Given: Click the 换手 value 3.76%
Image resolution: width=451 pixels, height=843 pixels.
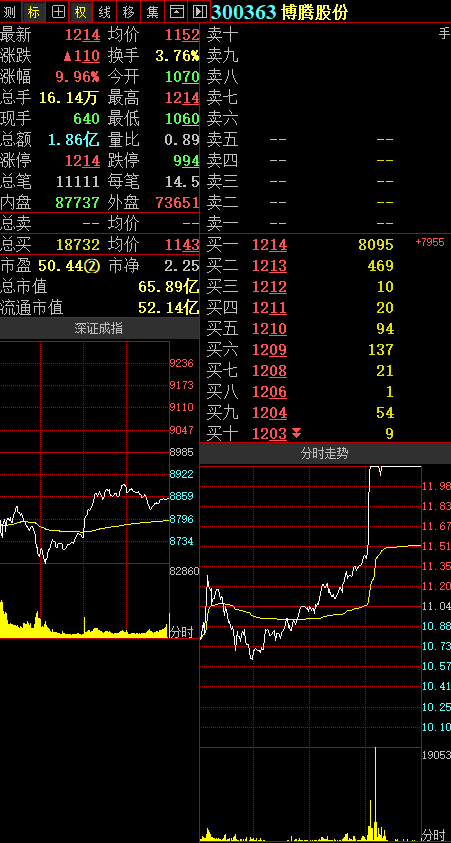Looking at the screenshot, I should (177, 56).
